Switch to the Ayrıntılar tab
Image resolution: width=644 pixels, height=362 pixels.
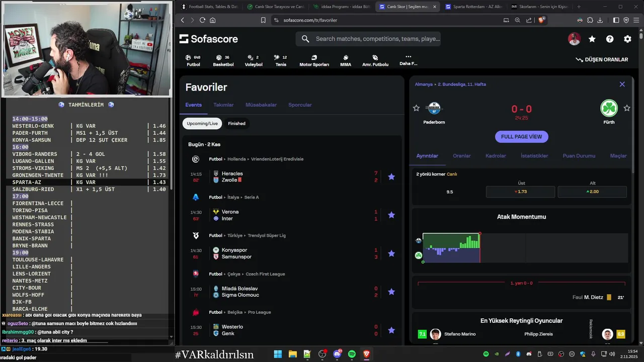[x=427, y=156]
